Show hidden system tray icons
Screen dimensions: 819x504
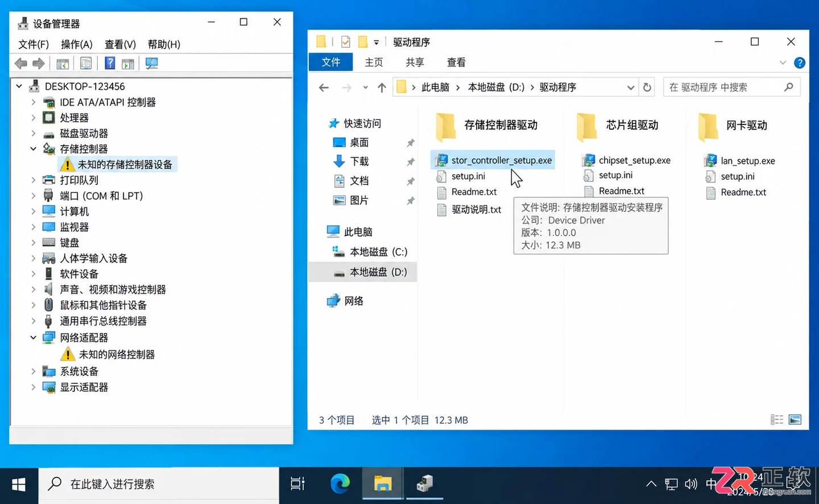click(x=651, y=484)
